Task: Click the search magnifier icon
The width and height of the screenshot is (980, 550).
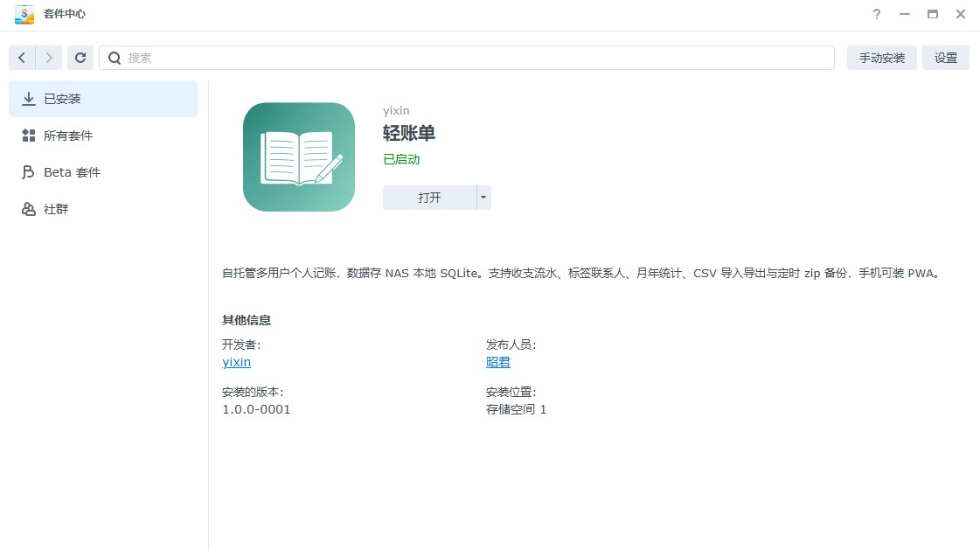Action: click(115, 58)
